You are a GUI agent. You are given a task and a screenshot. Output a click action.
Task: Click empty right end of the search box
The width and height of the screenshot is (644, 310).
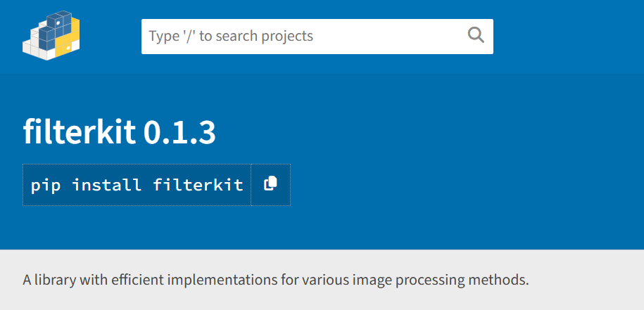[x=422, y=37]
